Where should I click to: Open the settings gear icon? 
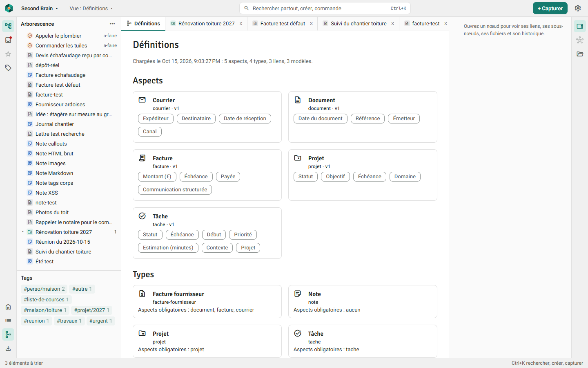click(578, 8)
